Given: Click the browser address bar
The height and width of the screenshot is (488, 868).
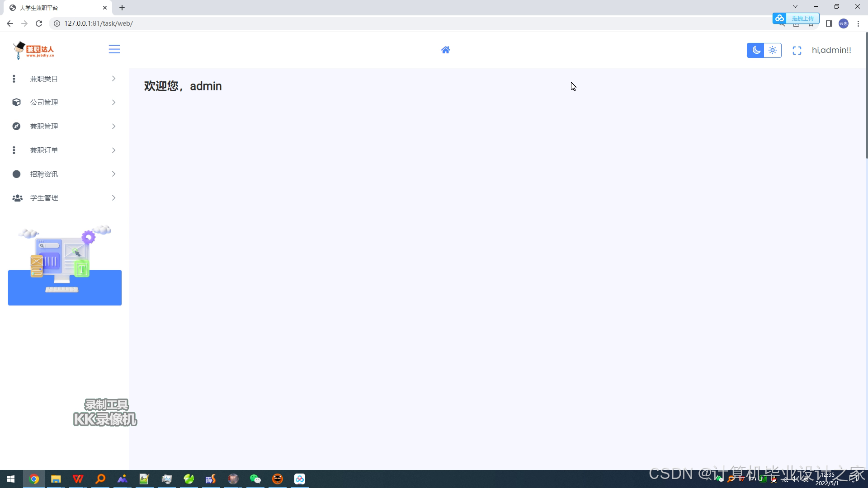Looking at the screenshot, I should coord(316,23).
